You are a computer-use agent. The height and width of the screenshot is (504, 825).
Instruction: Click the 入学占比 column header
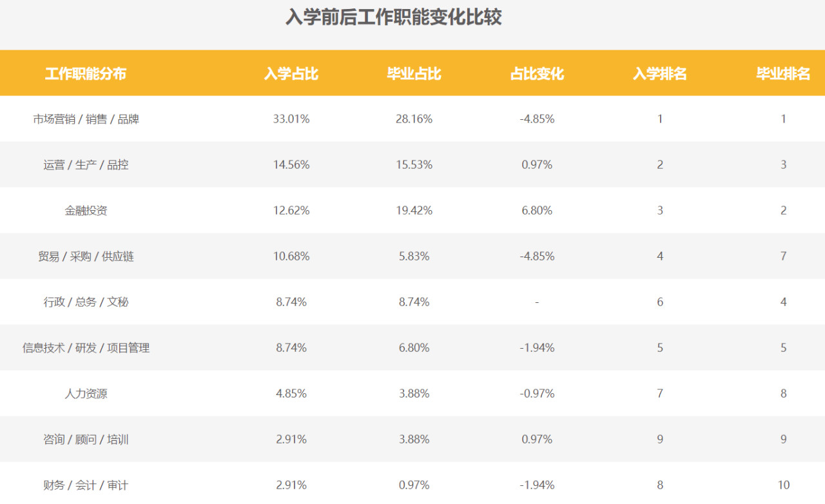291,73
